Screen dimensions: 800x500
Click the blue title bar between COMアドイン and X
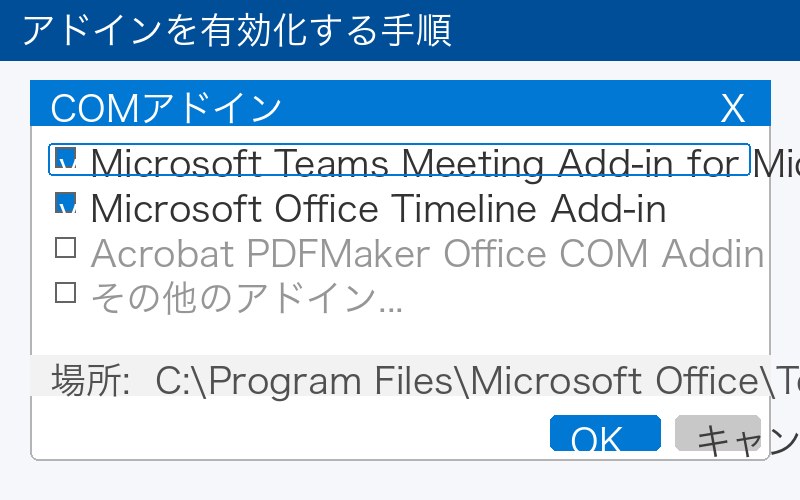pos(500,107)
